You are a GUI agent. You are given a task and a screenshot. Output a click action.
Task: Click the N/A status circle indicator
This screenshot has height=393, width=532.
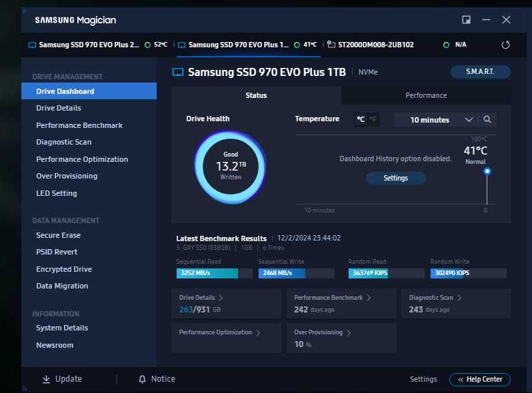point(446,45)
